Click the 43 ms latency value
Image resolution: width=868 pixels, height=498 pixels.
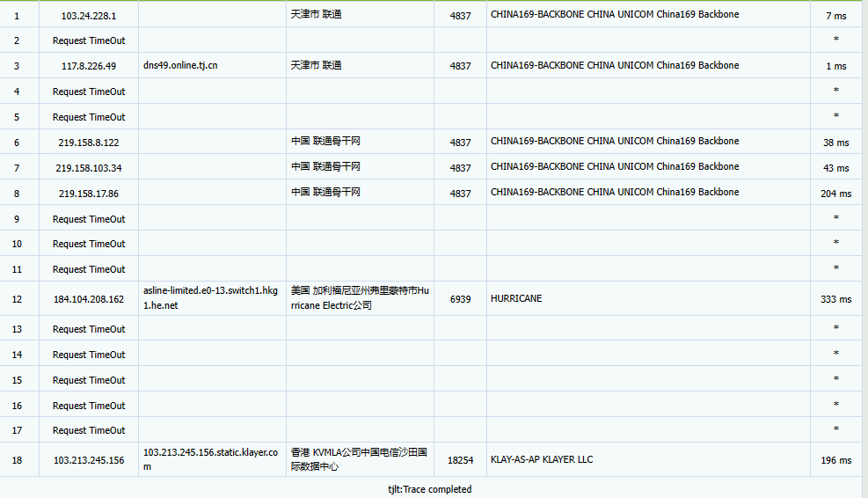[835, 168]
